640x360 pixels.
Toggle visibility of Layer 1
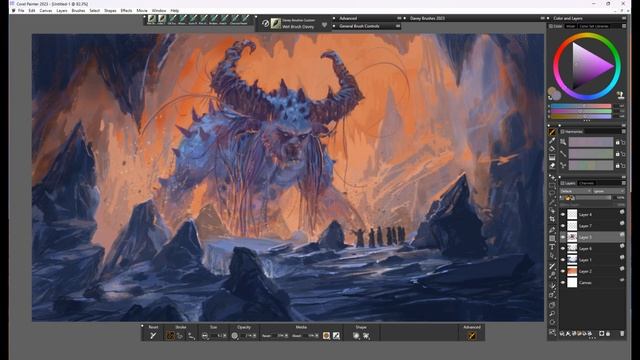point(563,260)
